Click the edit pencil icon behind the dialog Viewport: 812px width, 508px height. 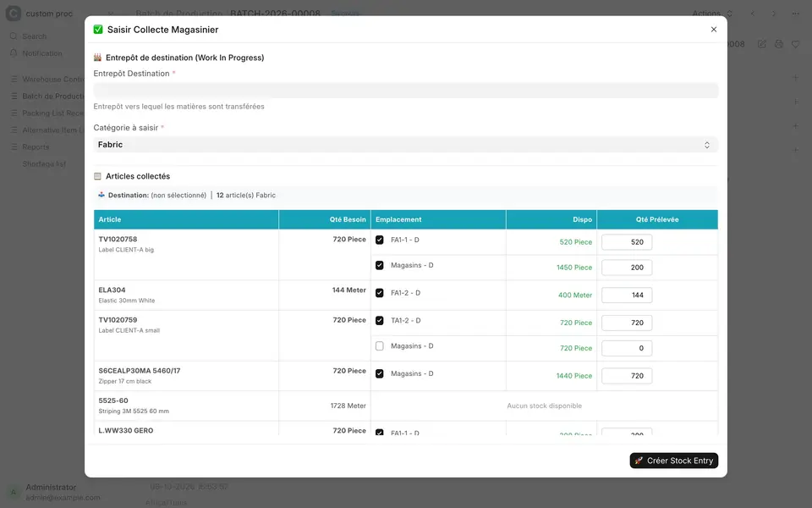[x=762, y=44]
